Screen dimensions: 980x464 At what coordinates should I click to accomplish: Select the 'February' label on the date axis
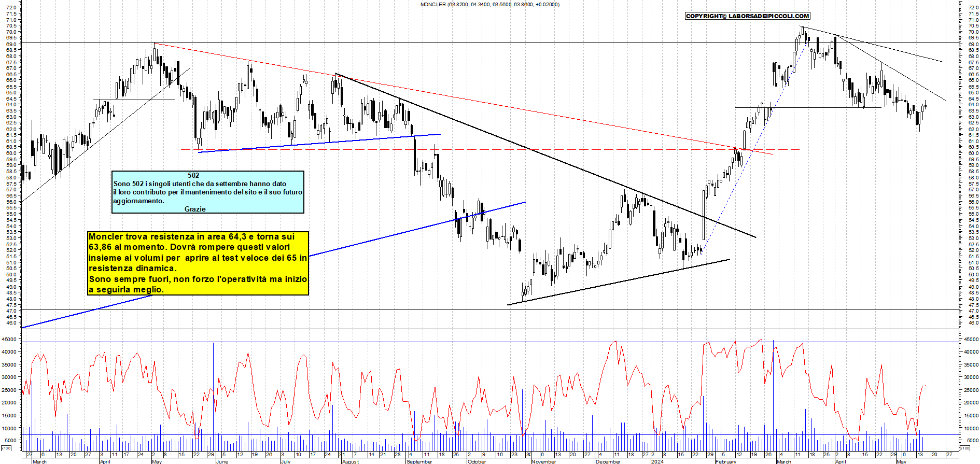point(726,461)
